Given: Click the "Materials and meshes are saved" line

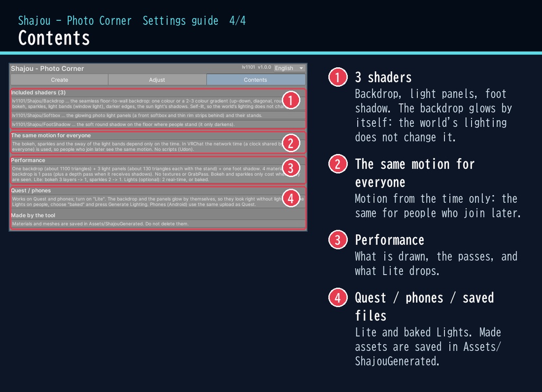Looking at the screenshot, I should (x=158, y=224).
